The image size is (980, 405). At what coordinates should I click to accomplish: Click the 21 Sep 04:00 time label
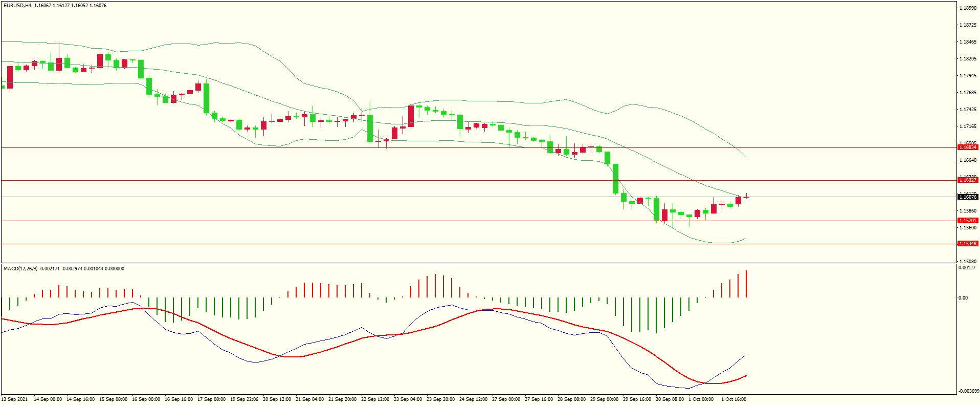click(310, 399)
